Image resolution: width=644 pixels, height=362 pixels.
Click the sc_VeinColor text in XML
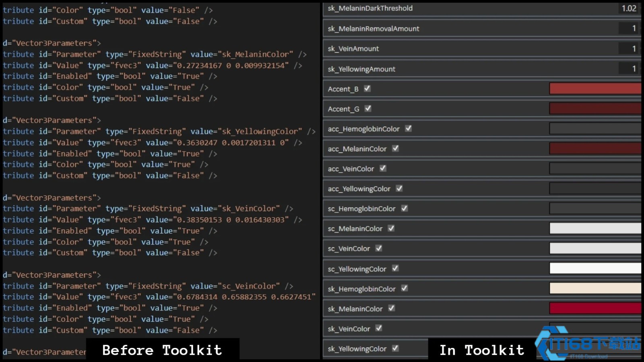(248, 286)
